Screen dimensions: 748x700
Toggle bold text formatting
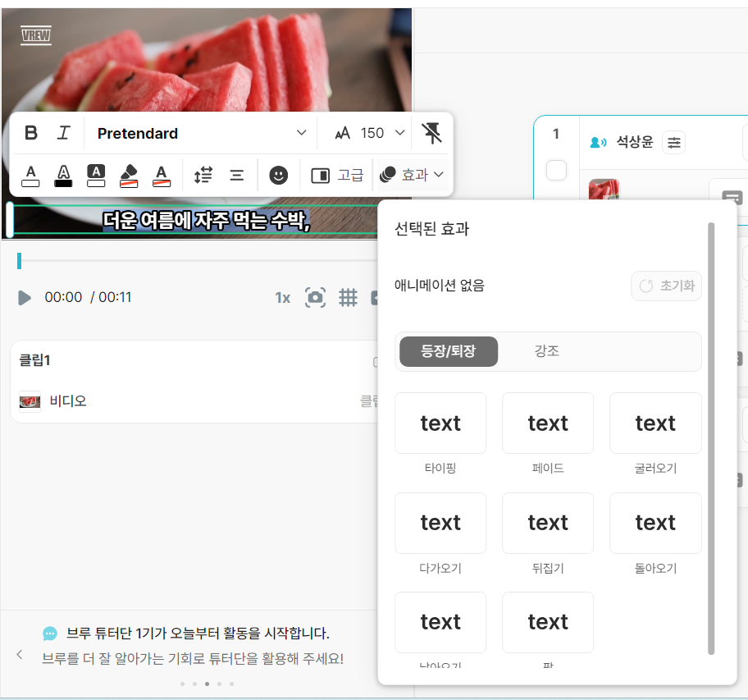pos(31,133)
